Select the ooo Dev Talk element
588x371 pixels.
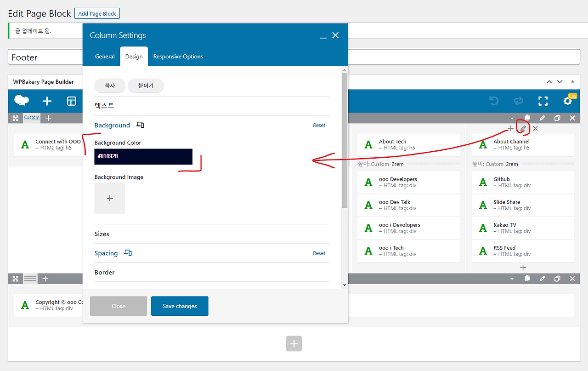point(408,205)
